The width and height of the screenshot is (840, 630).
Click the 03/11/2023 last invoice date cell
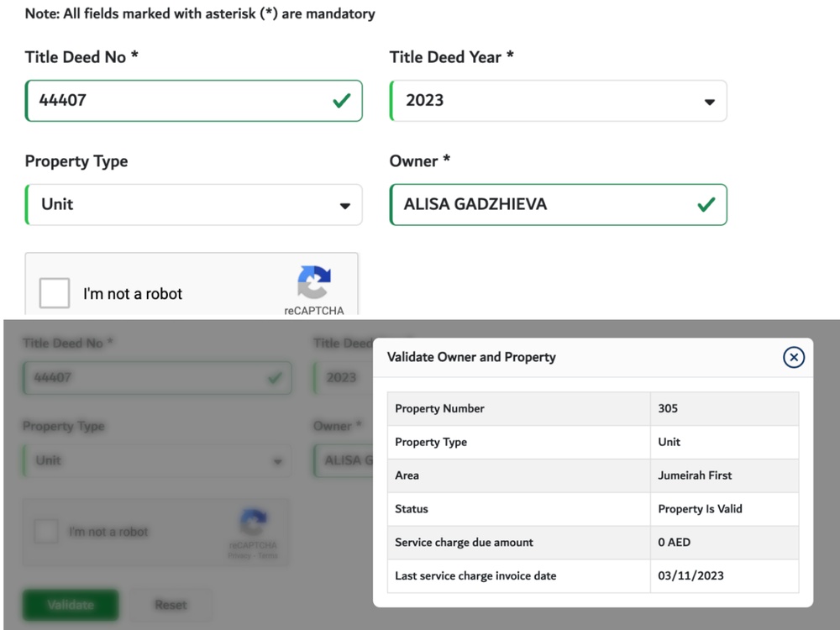[690, 576]
